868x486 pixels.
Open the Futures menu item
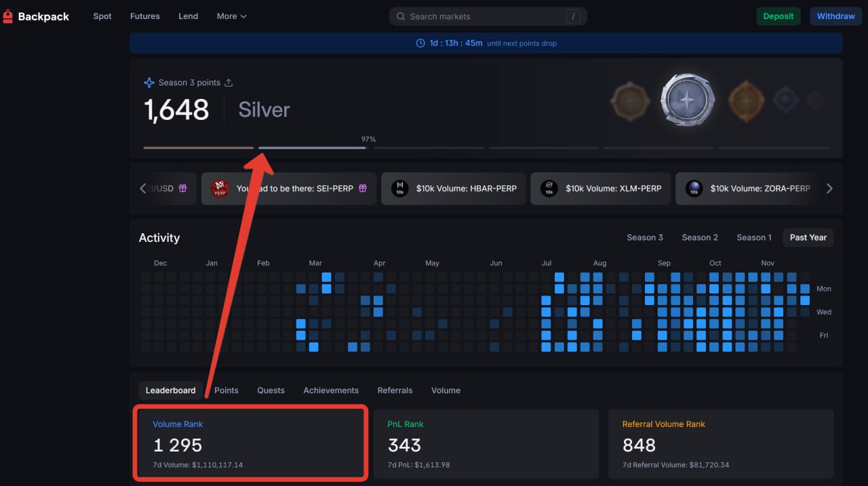(x=145, y=16)
